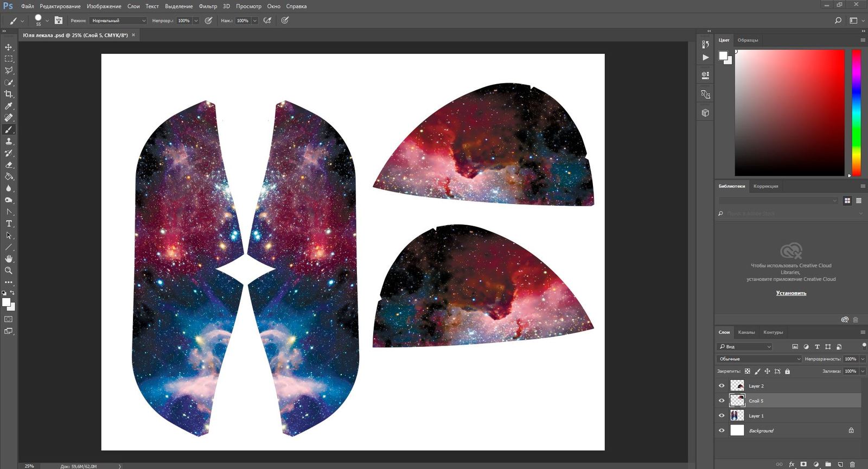The width and height of the screenshot is (868, 469).
Task: Switch to the Образцы swatches tab
Action: [748, 40]
